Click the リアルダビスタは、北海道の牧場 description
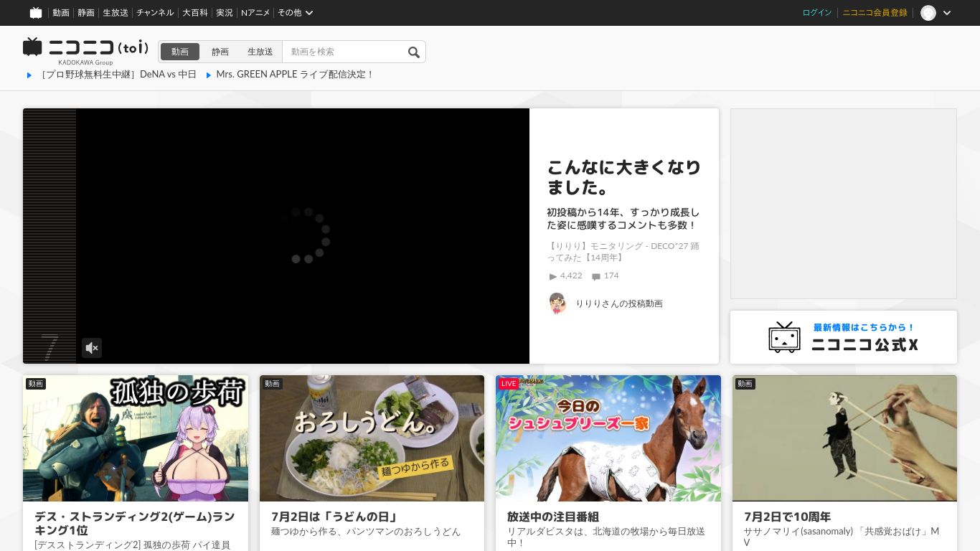980x551 pixels. click(x=606, y=537)
